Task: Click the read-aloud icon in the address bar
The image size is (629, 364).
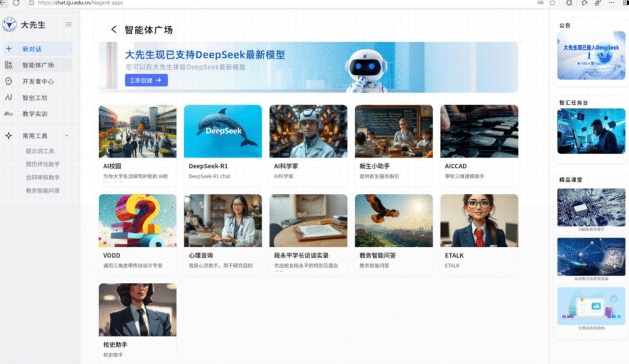Action: (x=540, y=3)
